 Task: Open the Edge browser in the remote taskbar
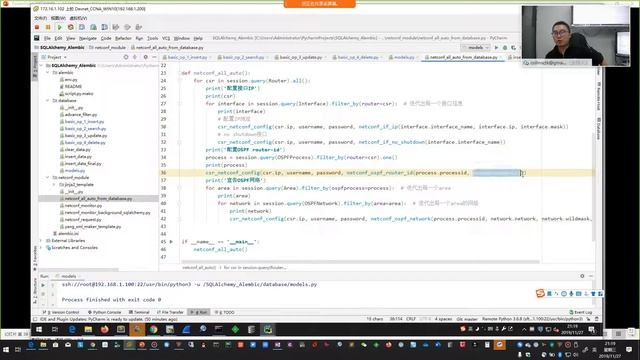72,329
